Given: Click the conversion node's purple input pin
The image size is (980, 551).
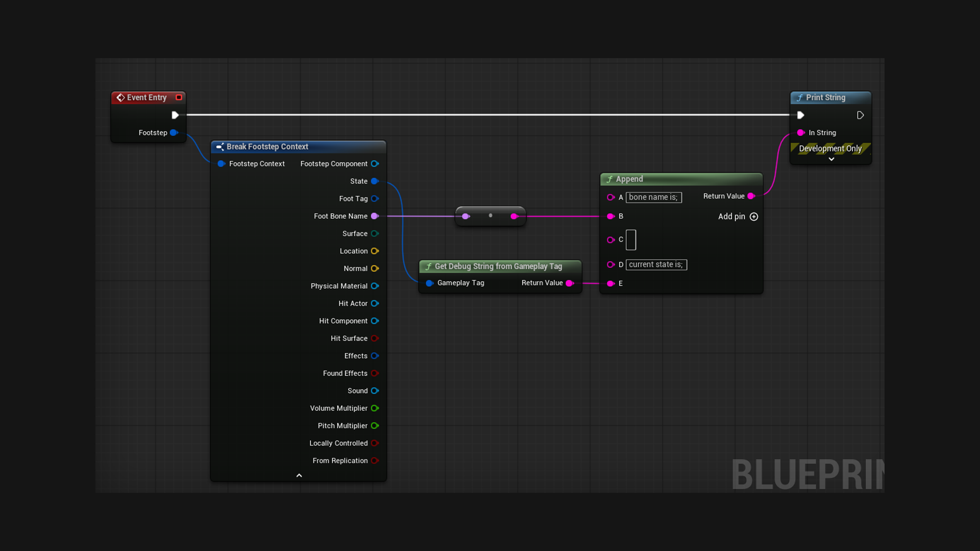Looking at the screenshot, I should point(465,216).
